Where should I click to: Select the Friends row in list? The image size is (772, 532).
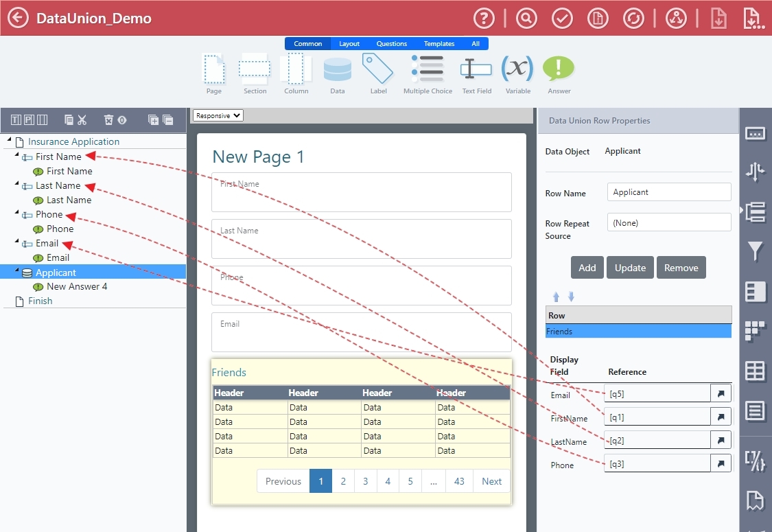coord(638,331)
